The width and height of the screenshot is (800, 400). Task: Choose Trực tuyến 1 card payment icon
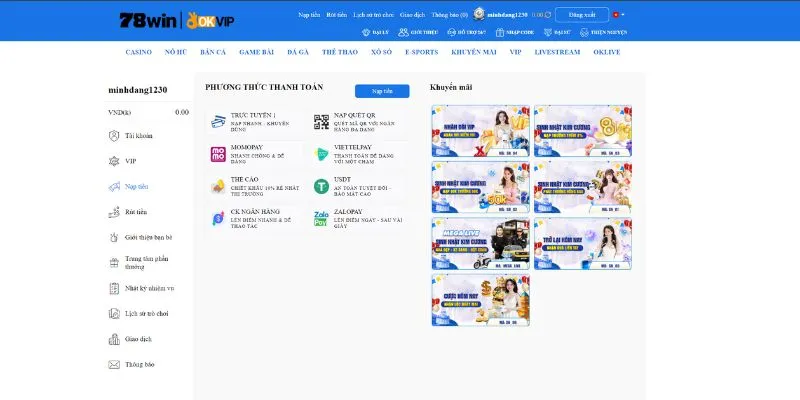pyautogui.click(x=218, y=122)
